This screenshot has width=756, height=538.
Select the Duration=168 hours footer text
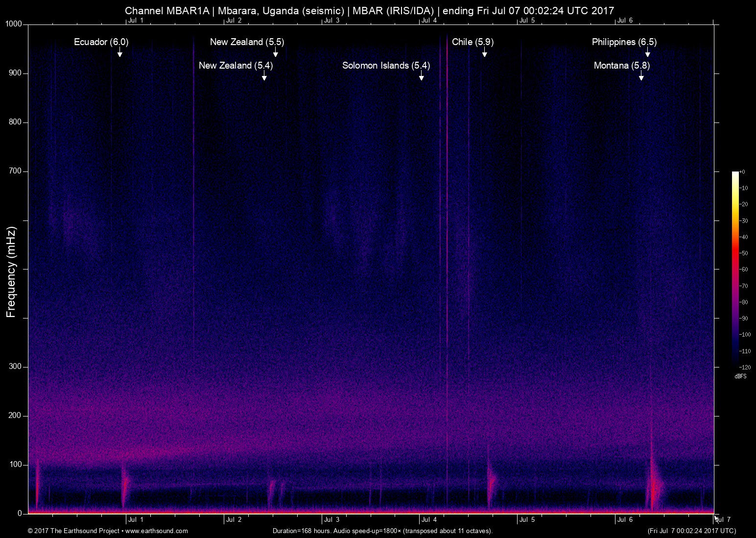[x=382, y=531]
